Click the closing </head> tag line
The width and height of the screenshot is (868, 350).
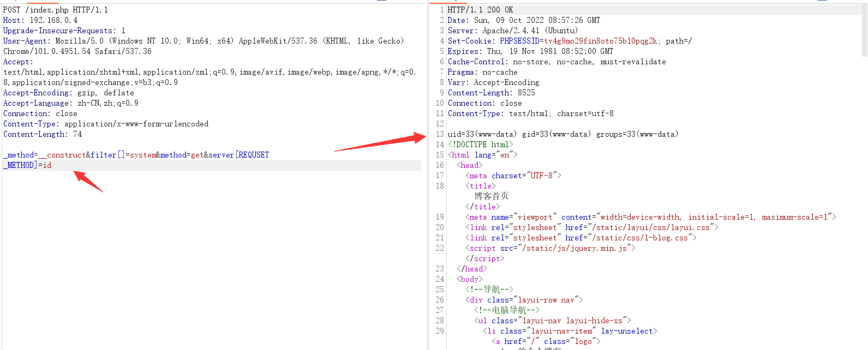pyautogui.click(x=471, y=269)
